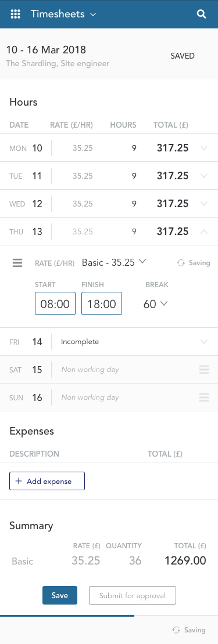Click the search magnifier icon

pyautogui.click(x=201, y=15)
